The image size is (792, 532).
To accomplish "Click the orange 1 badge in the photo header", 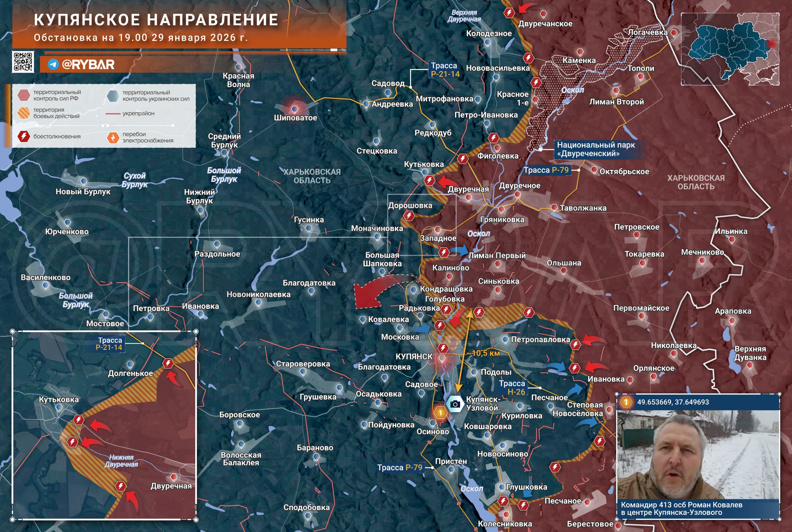I will 626,402.
